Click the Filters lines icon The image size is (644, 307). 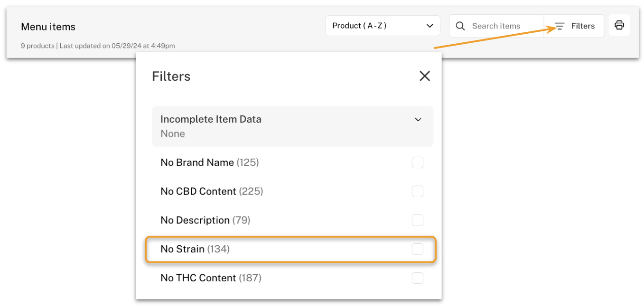point(560,26)
